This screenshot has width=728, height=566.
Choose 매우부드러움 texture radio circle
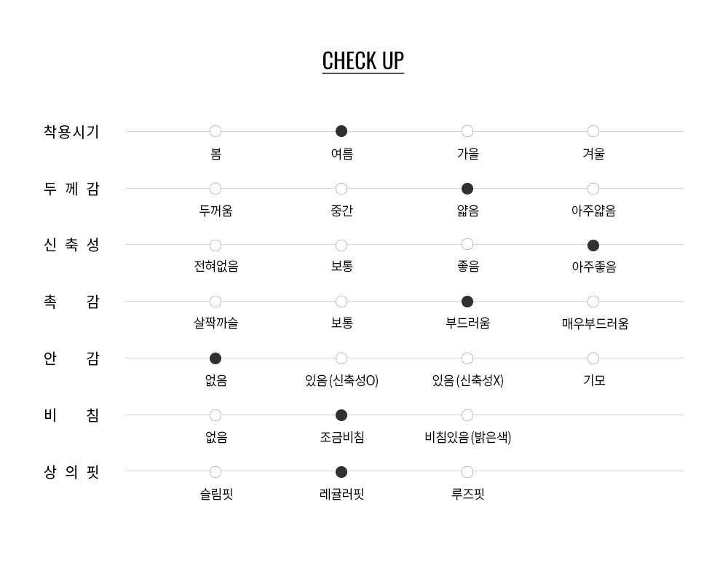point(593,302)
